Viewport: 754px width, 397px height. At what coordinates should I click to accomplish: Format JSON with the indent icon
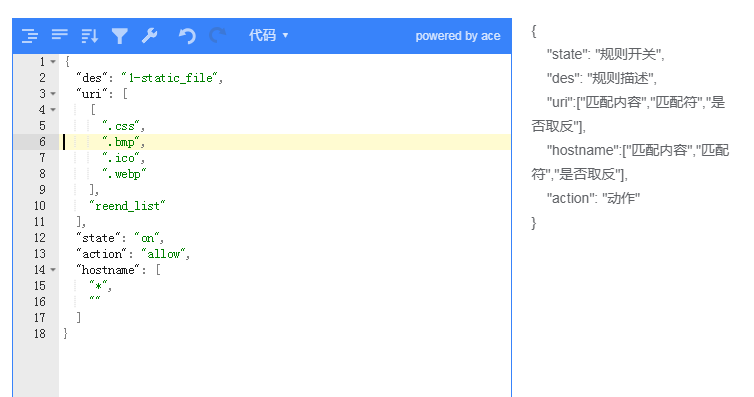pyautogui.click(x=30, y=36)
